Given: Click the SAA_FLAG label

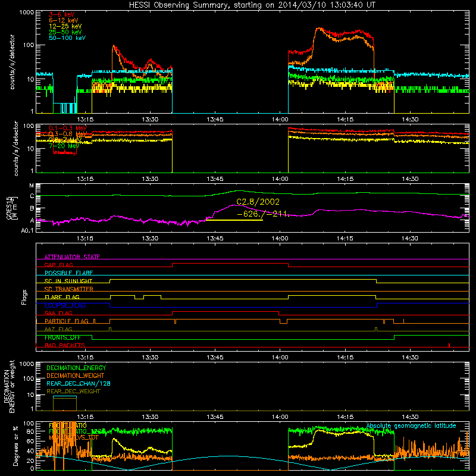Looking at the screenshot, I should pyautogui.click(x=58, y=313).
